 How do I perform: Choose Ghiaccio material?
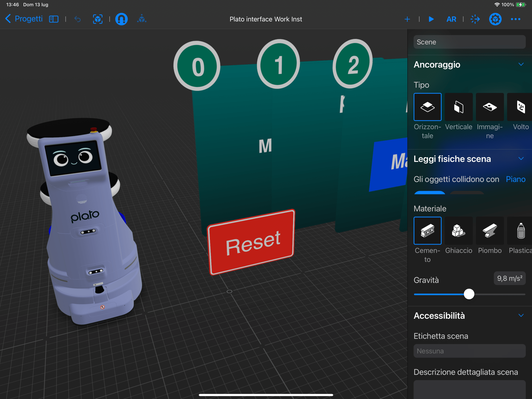click(x=459, y=231)
